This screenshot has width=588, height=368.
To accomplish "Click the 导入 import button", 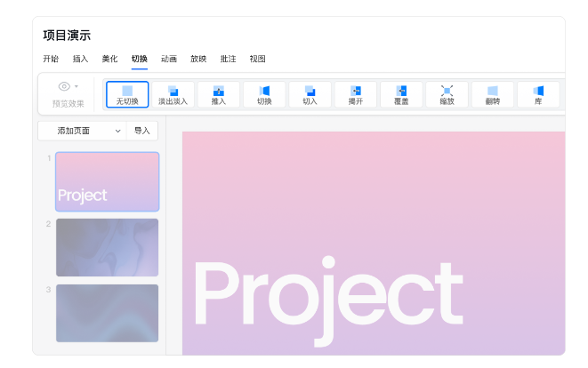I will point(142,131).
